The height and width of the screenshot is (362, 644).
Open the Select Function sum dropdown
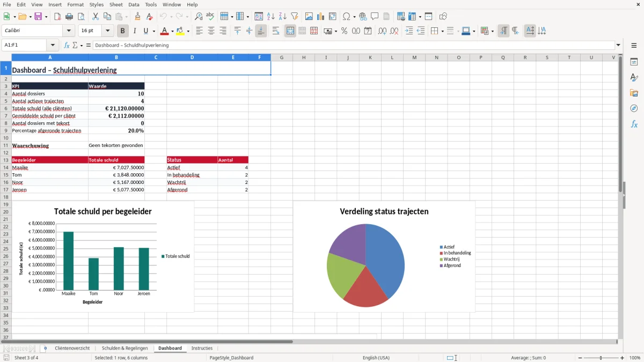[x=82, y=45]
